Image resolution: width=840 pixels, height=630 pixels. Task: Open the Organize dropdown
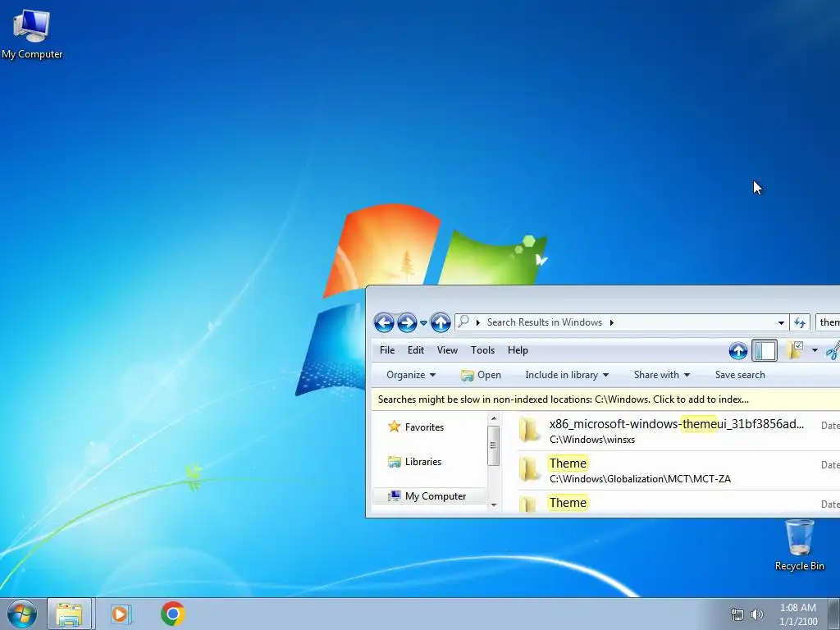tap(411, 375)
